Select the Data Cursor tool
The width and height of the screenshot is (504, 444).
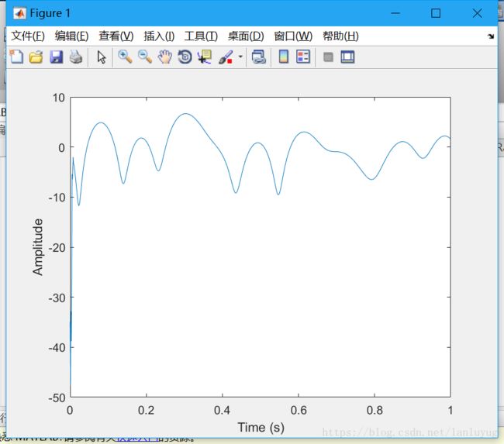click(x=205, y=57)
